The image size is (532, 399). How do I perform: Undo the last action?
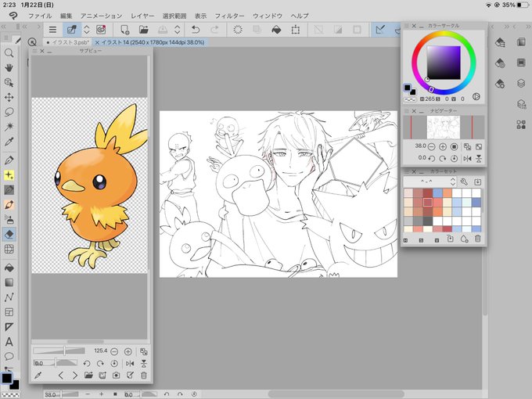(196, 30)
